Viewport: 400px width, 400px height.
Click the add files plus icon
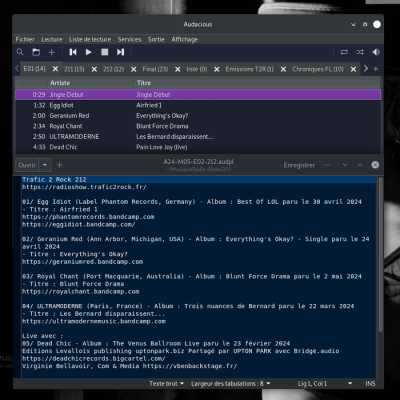click(52, 52)
